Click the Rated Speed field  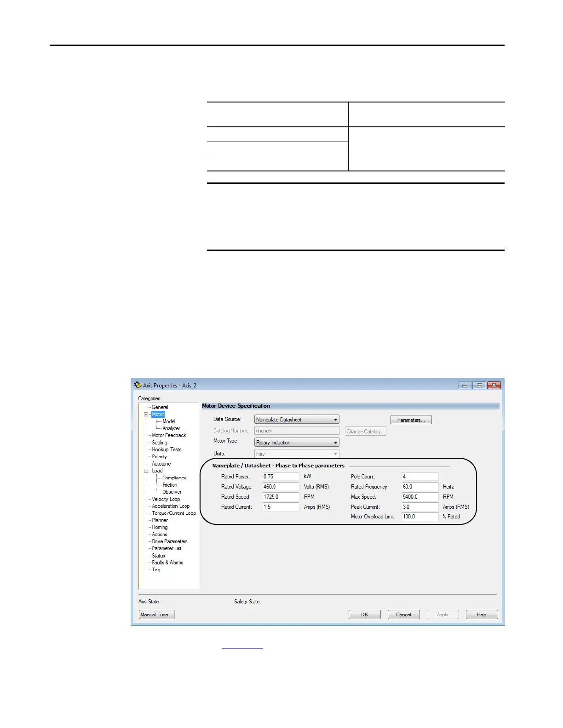(x=281, y=497)
